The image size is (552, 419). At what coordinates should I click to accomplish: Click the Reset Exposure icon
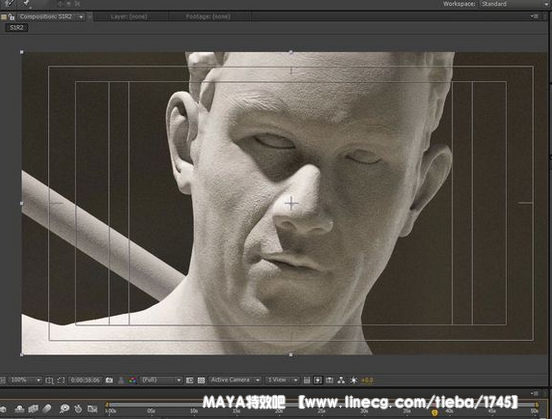click(353, 380)
